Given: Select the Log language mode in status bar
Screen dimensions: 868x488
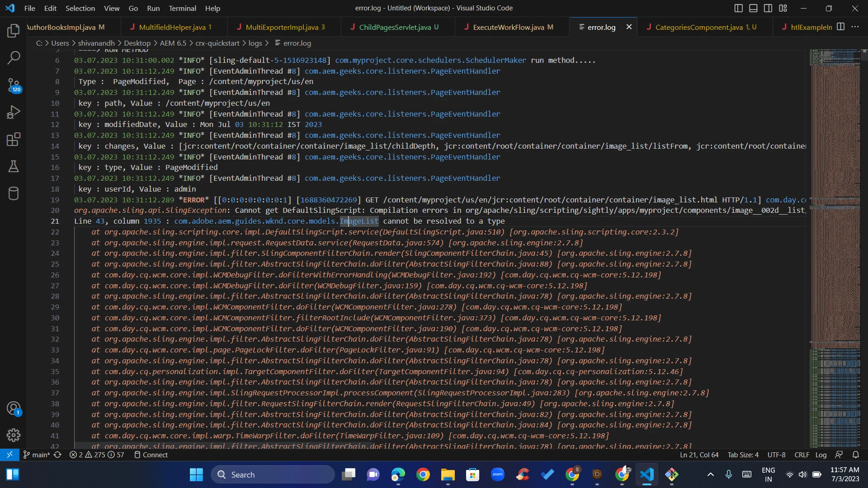Looking at the screenshot, I should (x=821, y=455).
